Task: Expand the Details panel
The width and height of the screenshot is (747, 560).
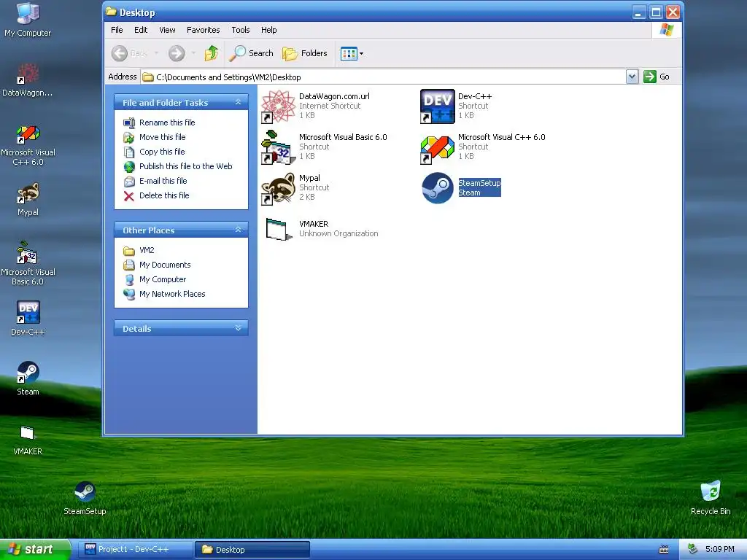Action: [x=238, y=328]
